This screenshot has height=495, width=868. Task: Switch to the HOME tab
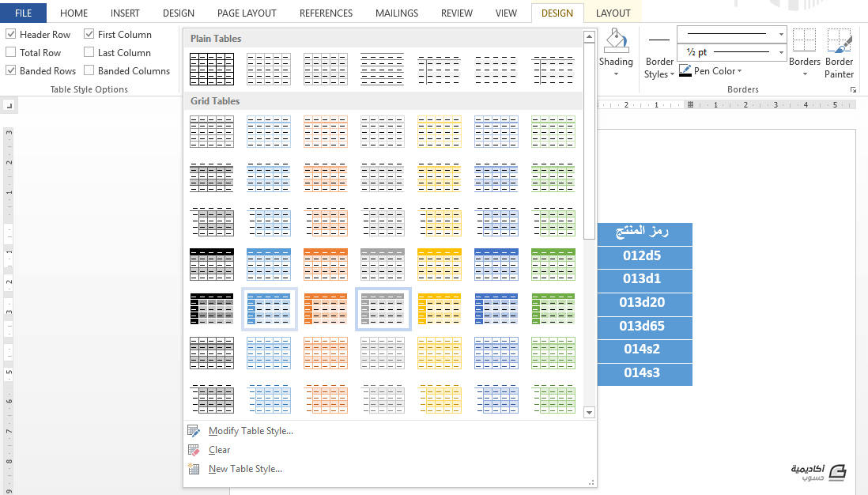point(74,13)
